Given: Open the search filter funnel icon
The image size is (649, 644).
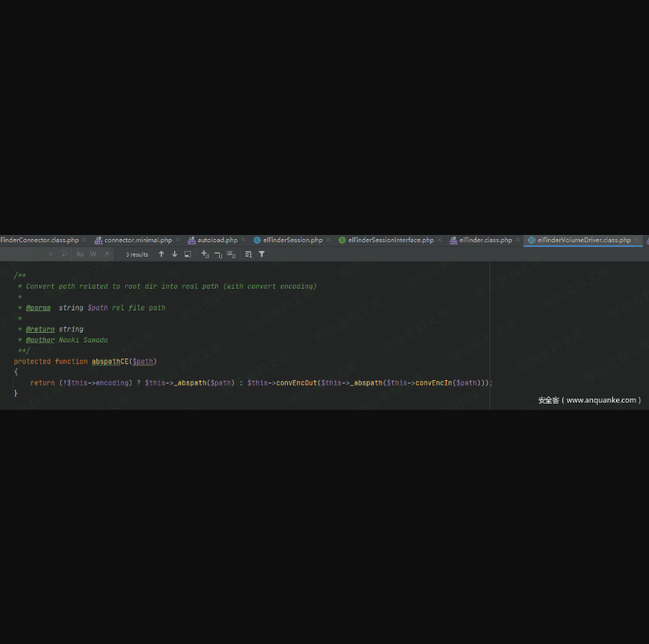Looking at the screenshot, I should 262,254.
